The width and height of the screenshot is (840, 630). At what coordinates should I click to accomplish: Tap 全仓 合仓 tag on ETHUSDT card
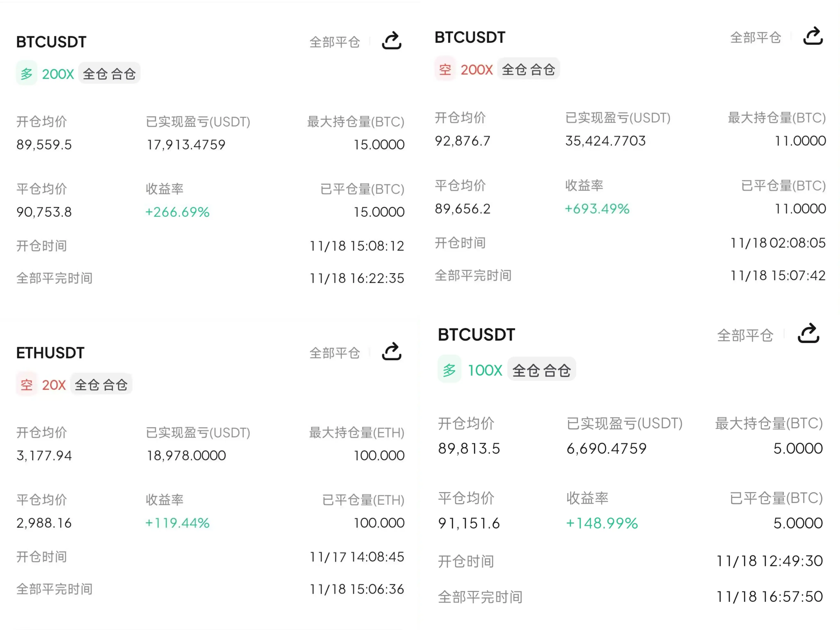coord(101,385)
